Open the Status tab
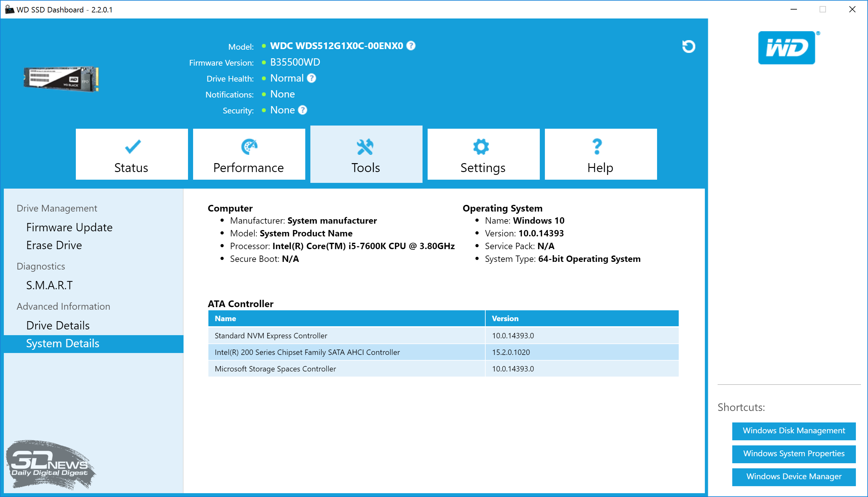 click(131, 154)
